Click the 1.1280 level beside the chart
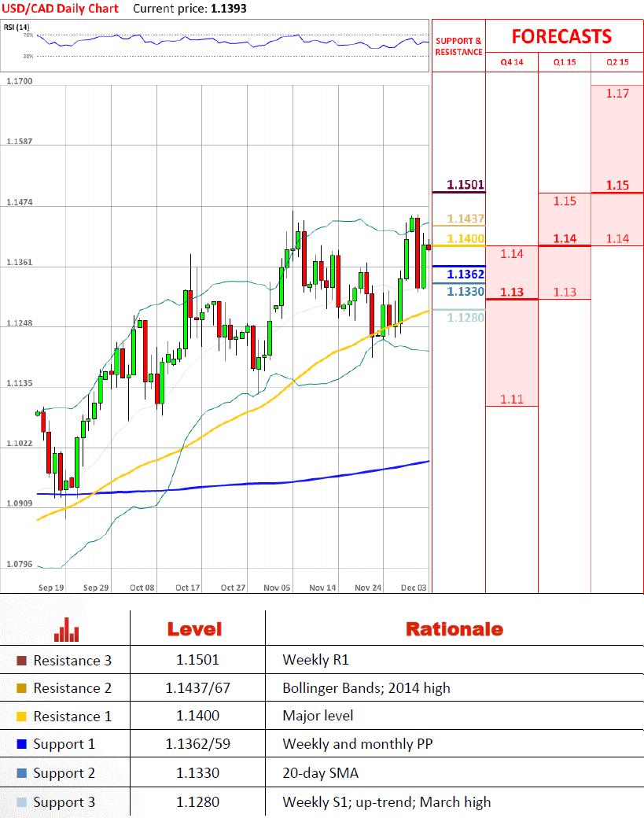This screenshot has width=644, height=818. tap(466, 317)
